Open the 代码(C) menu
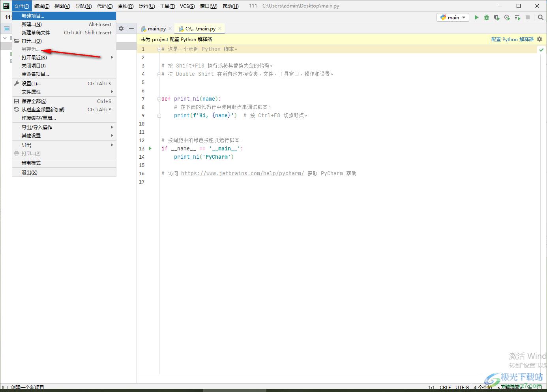The image size is (547, 392). pyautogui.click(x=105, y=6)
